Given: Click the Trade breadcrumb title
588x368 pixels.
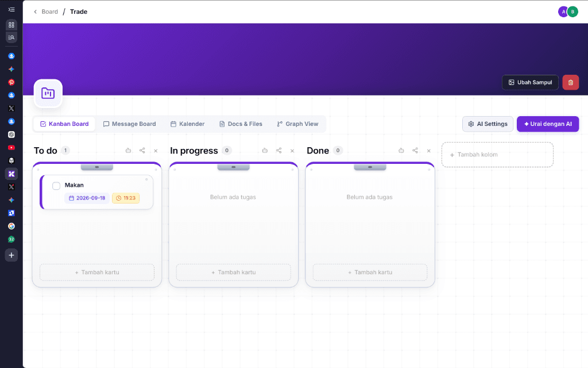Looking at the screenshot, I should pyautogui.click(x=78, y=11).
